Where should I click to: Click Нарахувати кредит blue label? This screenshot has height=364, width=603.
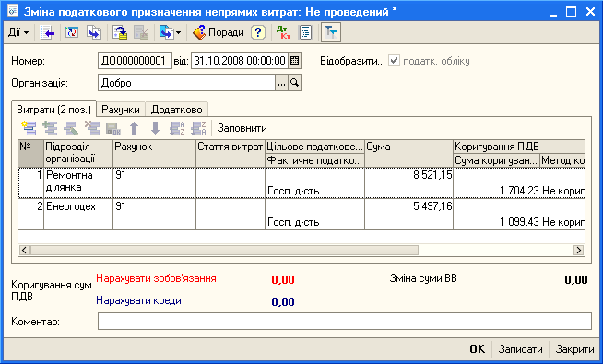[x=141, y=300]
